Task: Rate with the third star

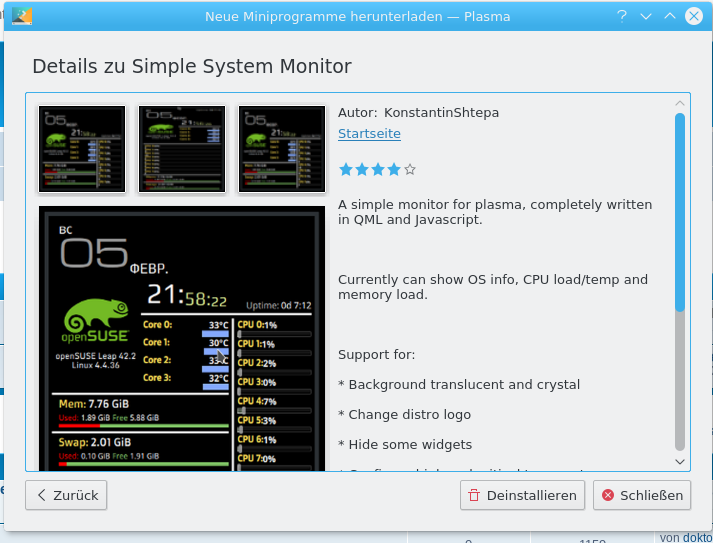Action: (x=378, y=170)
